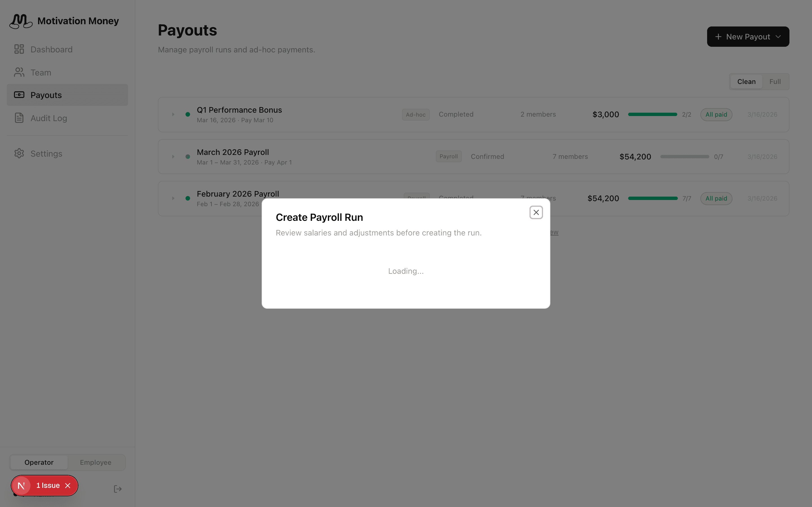
Task: Click the Audit Log document icon
Action: click(19, 118)
